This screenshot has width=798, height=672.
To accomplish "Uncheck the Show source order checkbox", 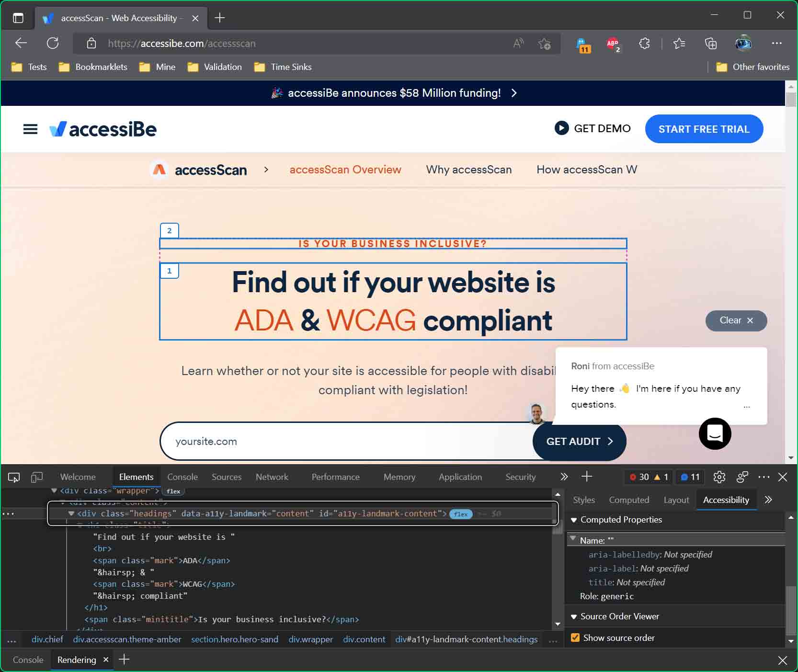I will pyautogui.click(x=575, y=638).
